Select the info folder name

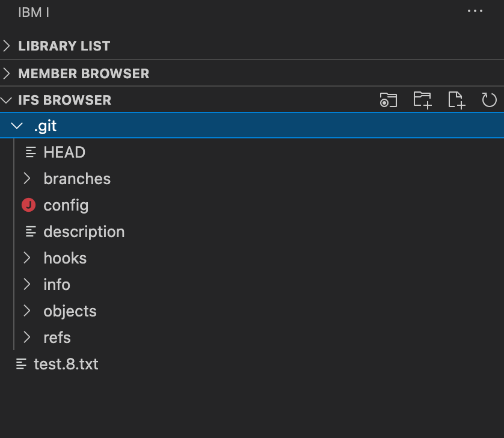pos(57,285)
